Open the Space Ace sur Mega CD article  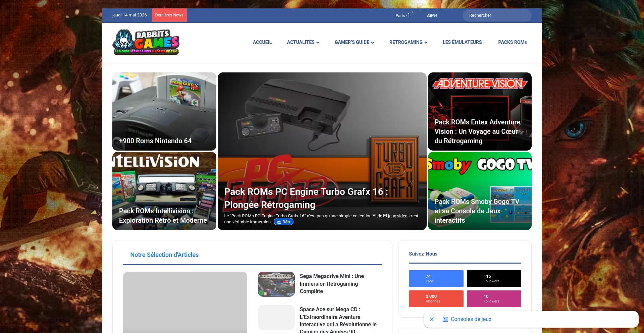coord(338,320)
